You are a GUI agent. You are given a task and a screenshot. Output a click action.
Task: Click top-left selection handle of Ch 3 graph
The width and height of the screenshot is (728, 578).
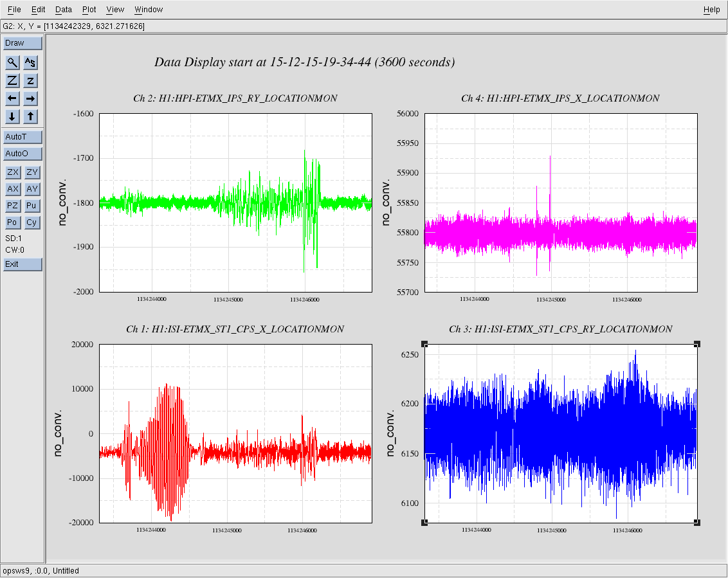pos(424,344)
